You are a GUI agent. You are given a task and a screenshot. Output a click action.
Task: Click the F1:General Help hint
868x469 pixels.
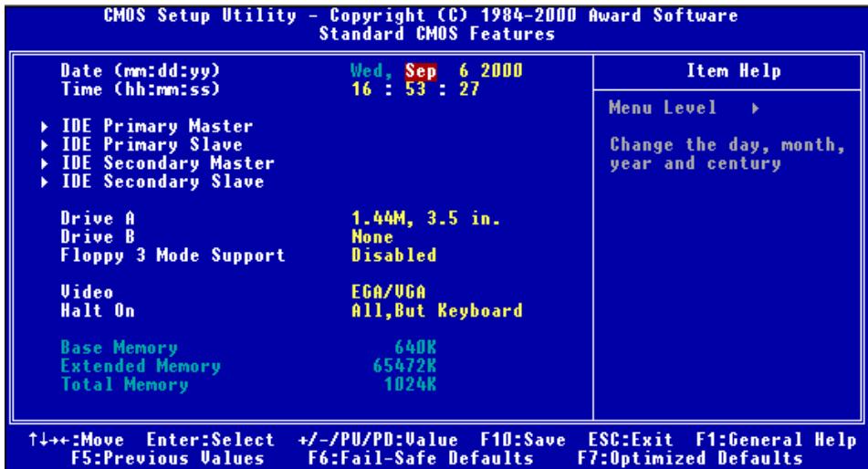click(776, 440)
